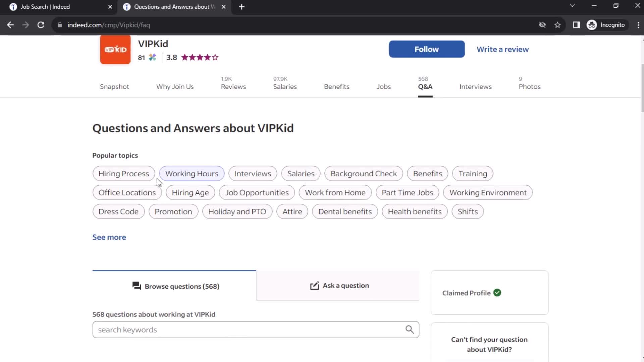Close the Questions and Answers tab
Image resolution: width=644 pixels, height=362 pixels.
tap(224, 7)
